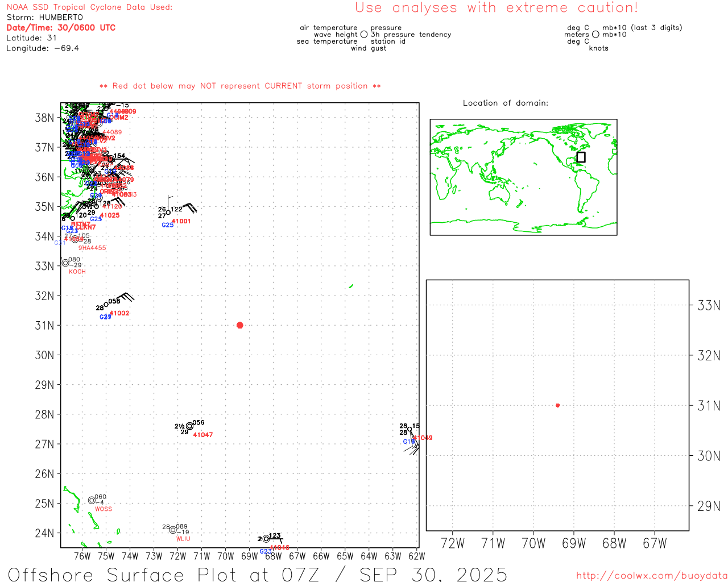Screen dimensions: 728x582
Task: Select station circle for buoy 41046
Action: tap(266, 539)
